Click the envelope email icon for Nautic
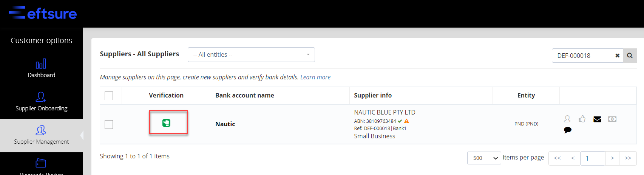This screenshot has height=175, width=644. point(597,119)
